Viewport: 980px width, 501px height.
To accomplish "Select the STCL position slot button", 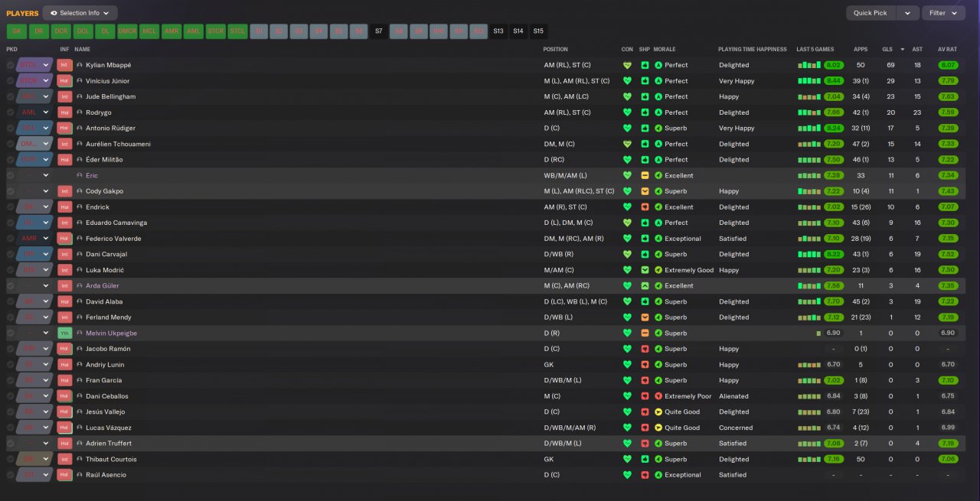I will tap(238, 31).
